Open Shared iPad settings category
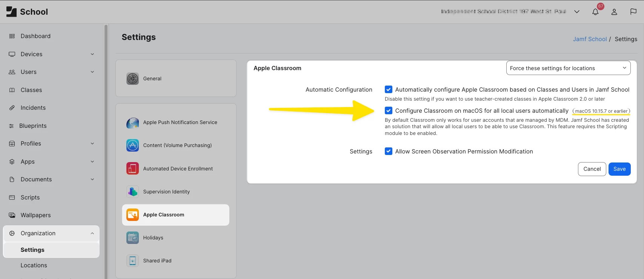Screen dimensions: 644x279 pyautogui.click(x=176, y=261)
